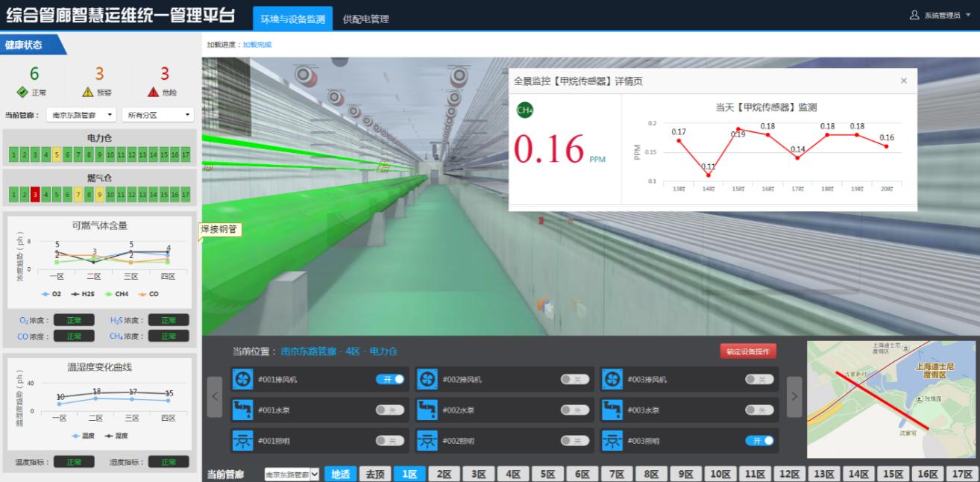Click the #001水泵 pump icon
Image resolution: width=980 pixels, height=482 pixels.
point(243,410)
